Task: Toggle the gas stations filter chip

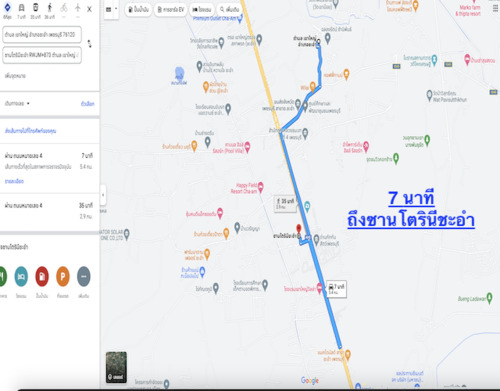Action: pos(139,10)
